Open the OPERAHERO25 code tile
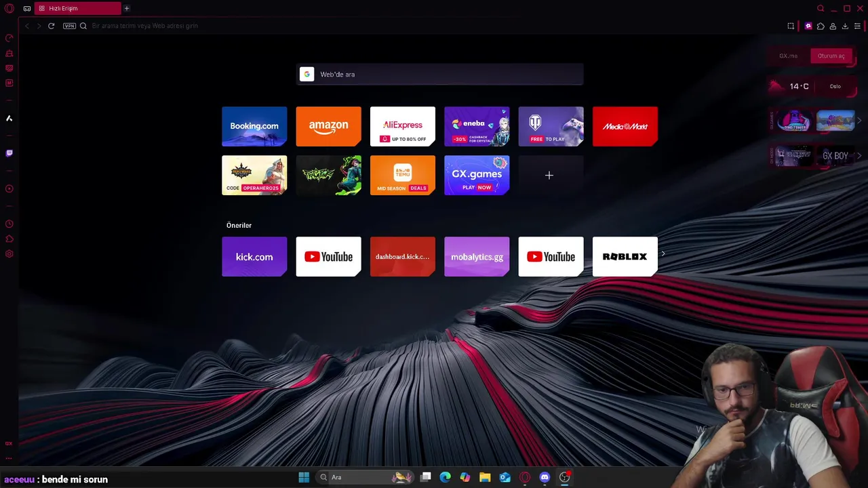868x488 pixels. tap(254, 175)
